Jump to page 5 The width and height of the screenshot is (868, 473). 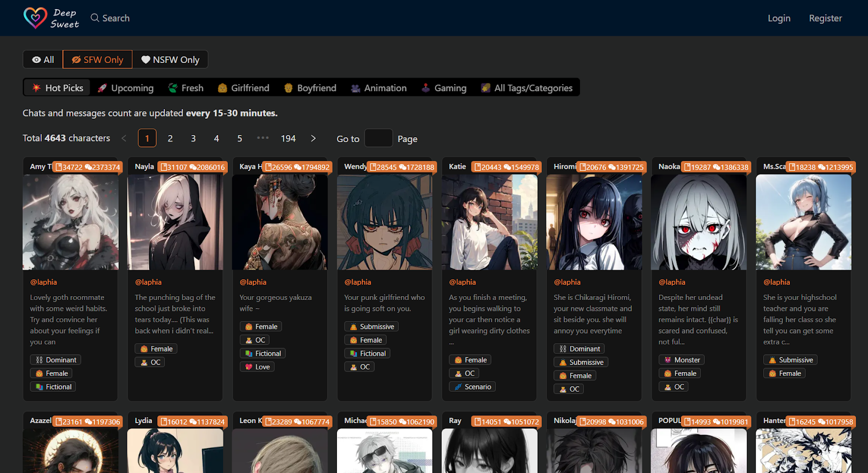point(240,138)
